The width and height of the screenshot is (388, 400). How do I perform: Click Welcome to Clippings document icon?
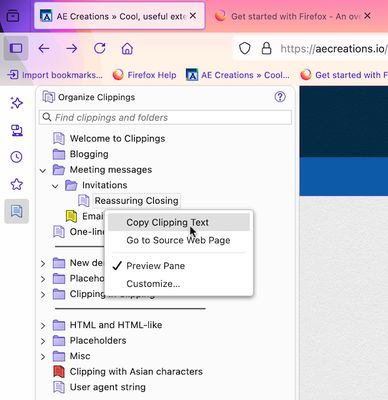pos(59,138)
